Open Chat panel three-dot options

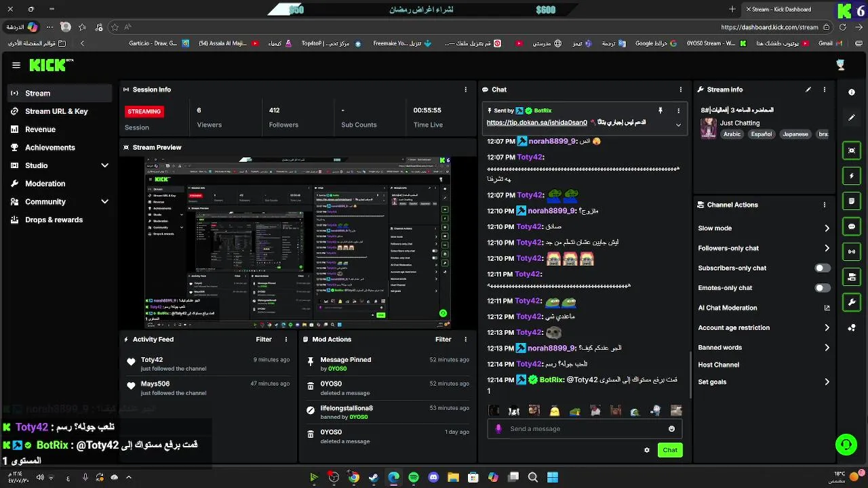[x=681, y=89]
